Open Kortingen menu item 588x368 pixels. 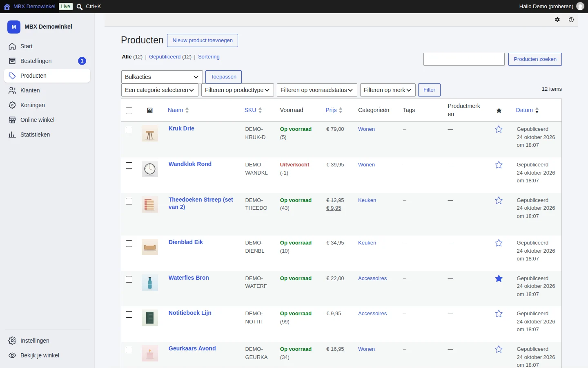point(47,105)
